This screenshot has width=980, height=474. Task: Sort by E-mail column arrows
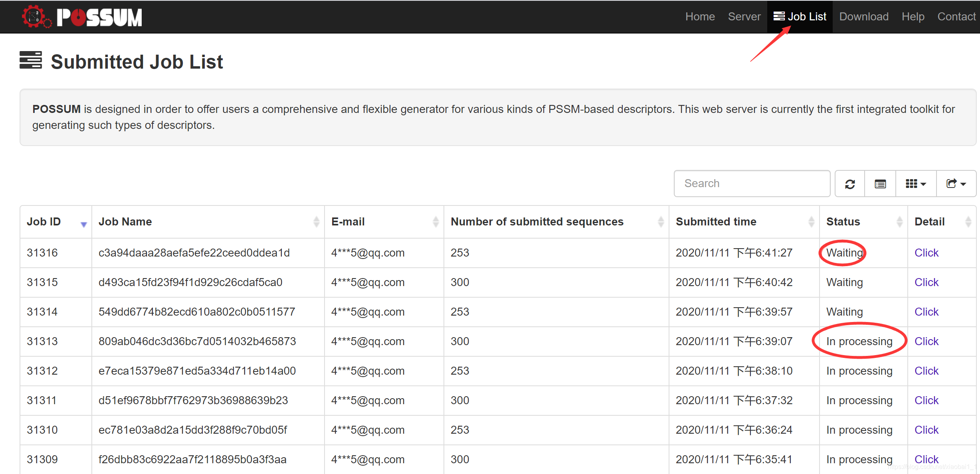point(436,222)
